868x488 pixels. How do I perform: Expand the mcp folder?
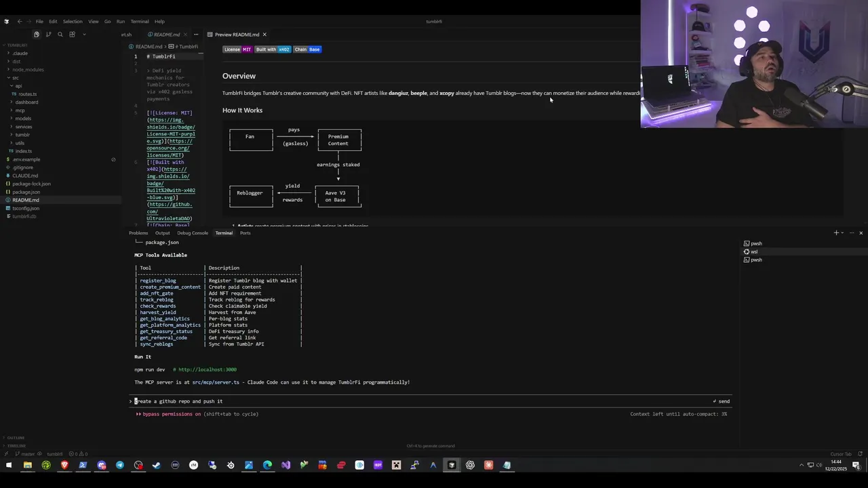20,110
